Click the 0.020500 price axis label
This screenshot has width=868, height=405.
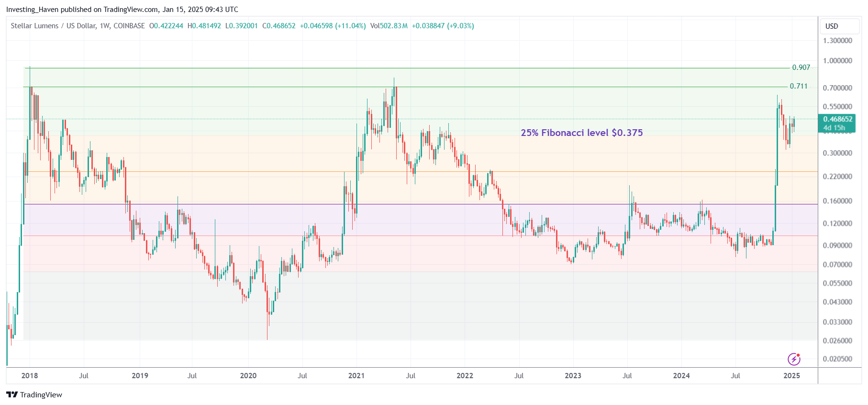[x=837, y=359]
